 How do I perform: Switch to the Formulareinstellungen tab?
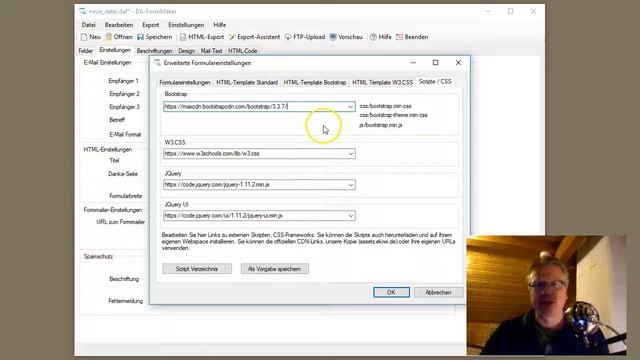185,82
